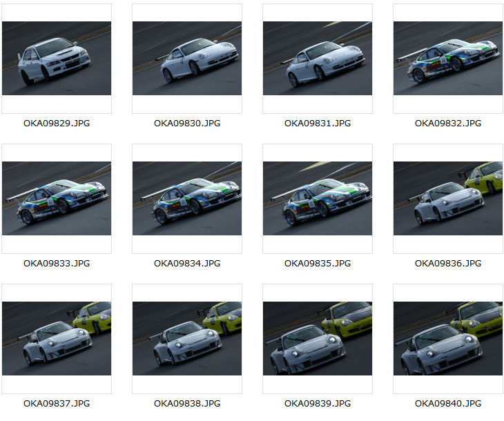Select the OKA09832.JPG race car thumbnail

[x=448, y=58]
